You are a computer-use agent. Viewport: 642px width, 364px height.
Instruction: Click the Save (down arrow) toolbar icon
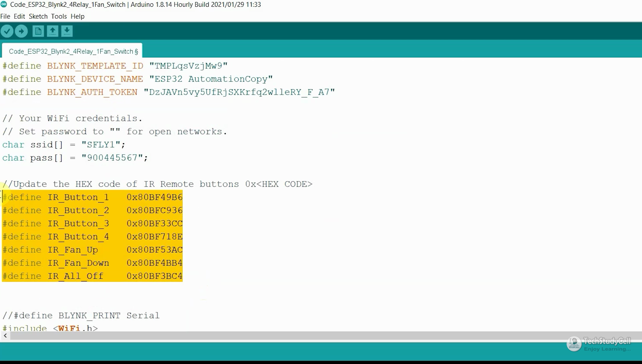point(67,31)
